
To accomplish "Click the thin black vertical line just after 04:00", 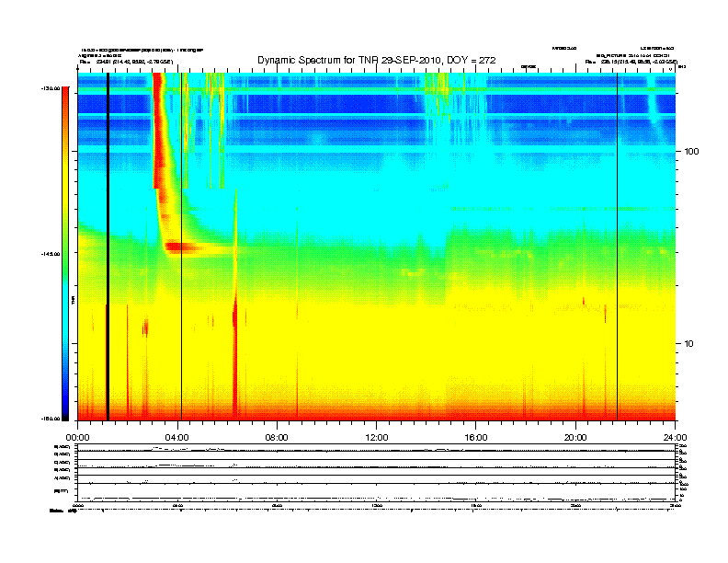I will pos(181,247).
